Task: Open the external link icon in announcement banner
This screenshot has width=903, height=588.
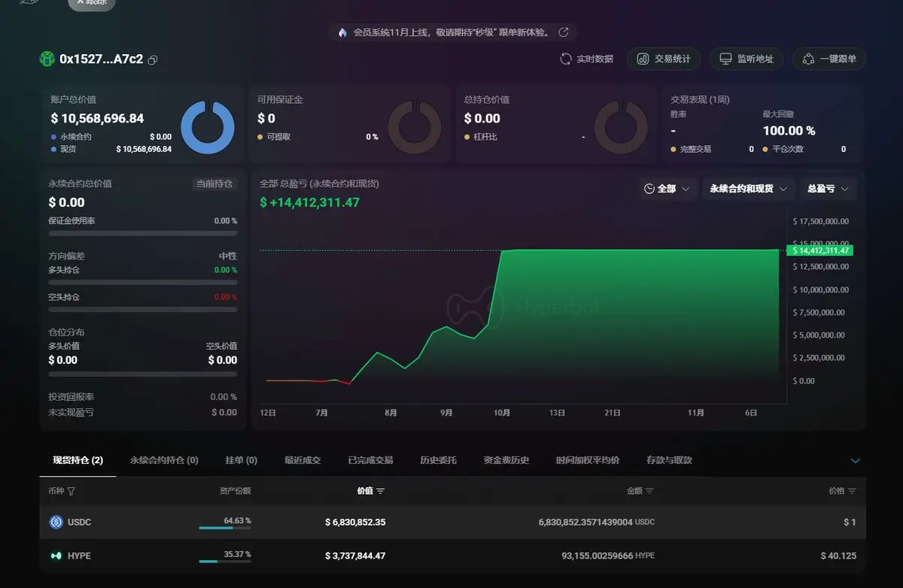Action: (x=563, y=32)
